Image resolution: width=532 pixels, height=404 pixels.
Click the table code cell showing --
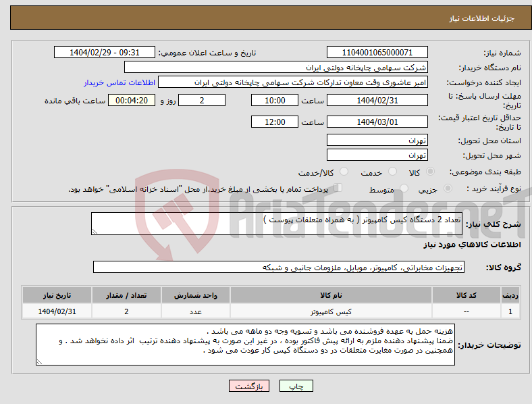click(x=467, y=311)
